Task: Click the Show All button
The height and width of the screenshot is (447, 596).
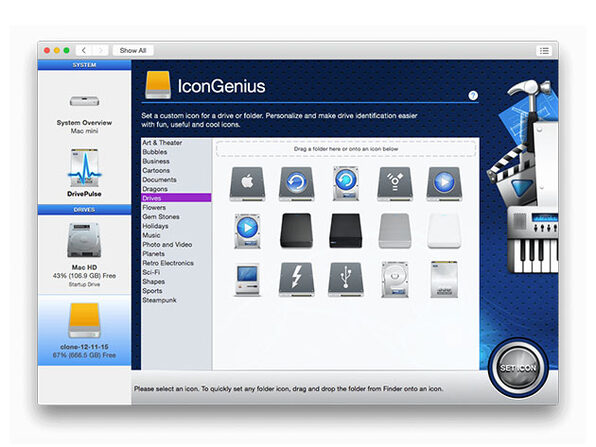Action: pyautogui.click(x=133, y=51)
